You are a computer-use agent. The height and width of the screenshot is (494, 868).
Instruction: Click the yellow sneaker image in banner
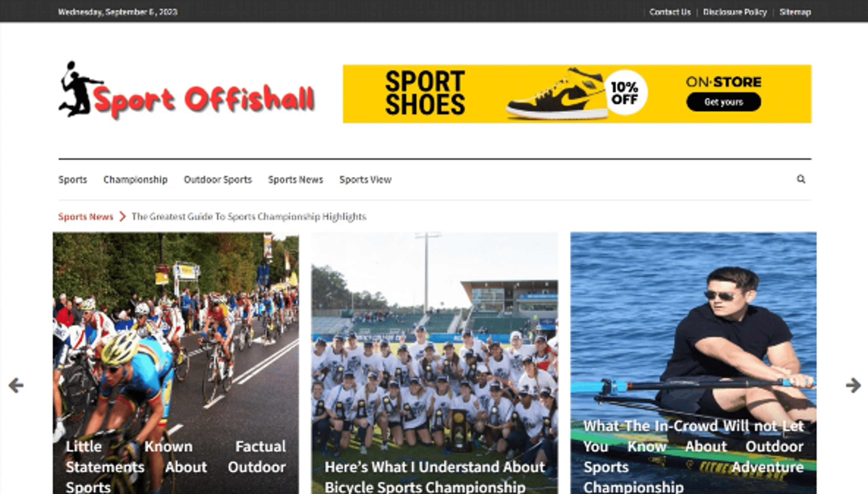557,94
